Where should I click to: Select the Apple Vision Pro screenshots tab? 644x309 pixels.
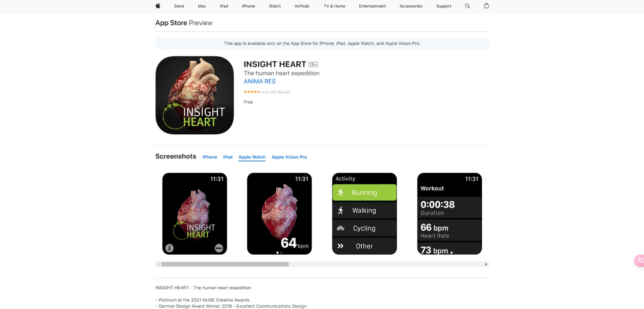point(289,157)
